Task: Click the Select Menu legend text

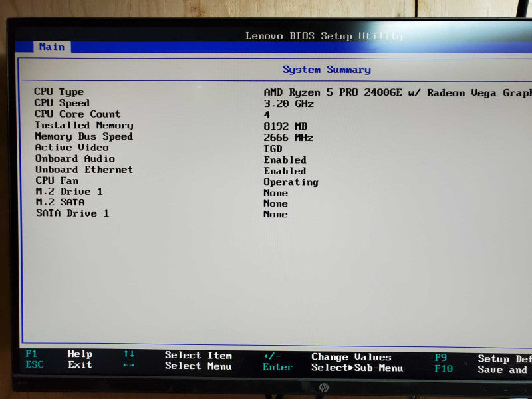Action: pos(198,366)
